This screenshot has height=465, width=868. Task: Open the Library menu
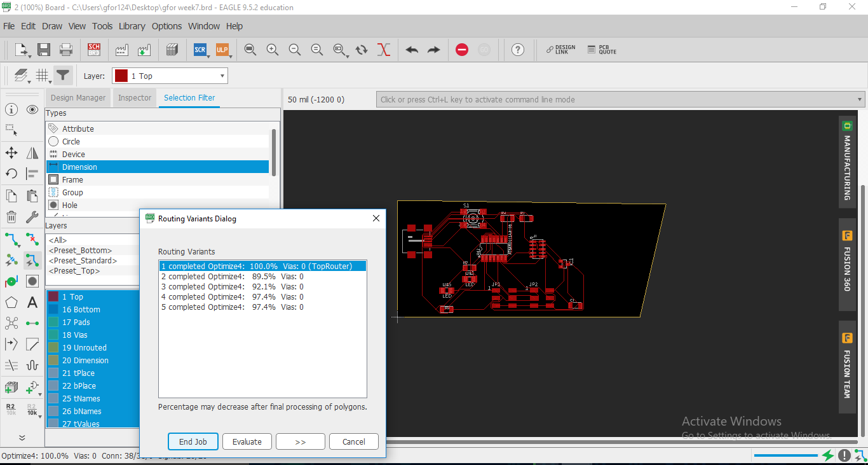(x=132, y=26)
